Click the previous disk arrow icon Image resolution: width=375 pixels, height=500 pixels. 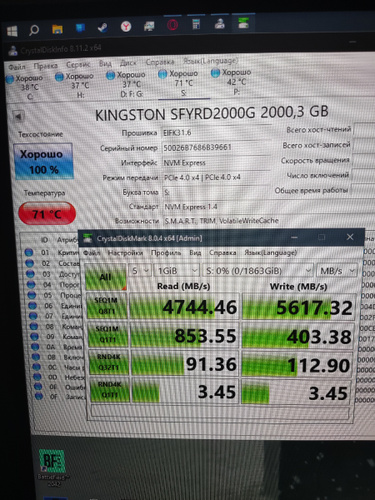click(x=18, y=116)
